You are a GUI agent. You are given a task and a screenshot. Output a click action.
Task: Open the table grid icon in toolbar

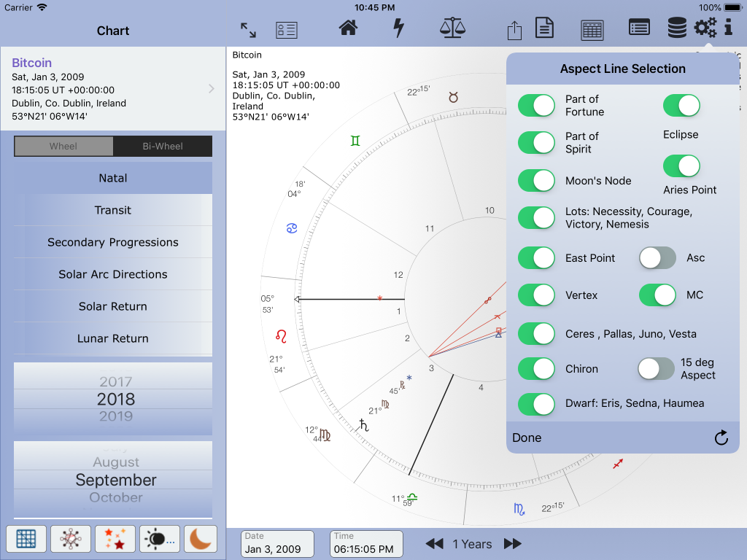592,30
